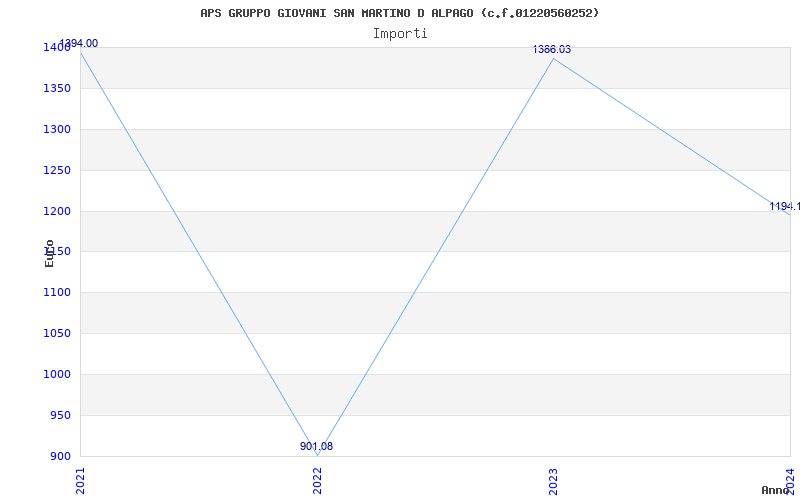This screenshot has height=500, width=800.
Task: Click the Importi subtitle
Action: point(400,34)
